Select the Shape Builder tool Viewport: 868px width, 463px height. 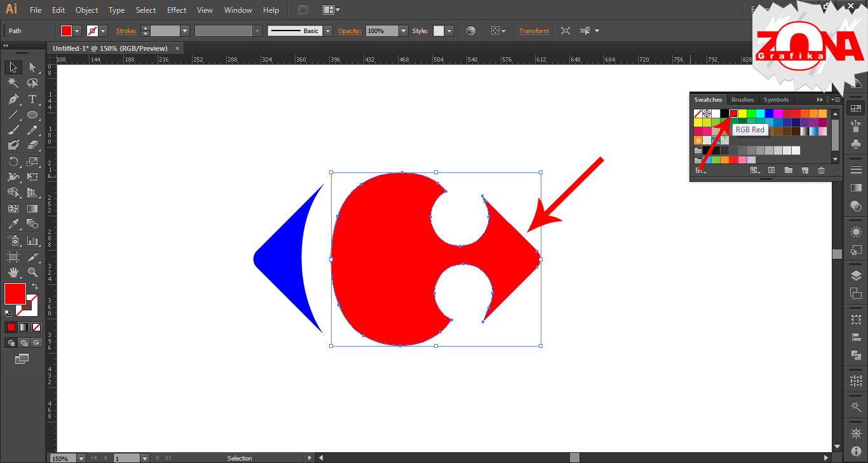click(x=13, y=192)
